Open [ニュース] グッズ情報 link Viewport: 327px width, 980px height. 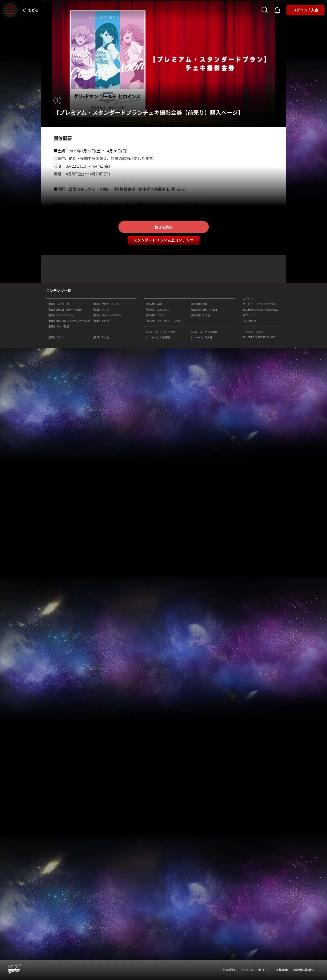pyautogui.click(x=204, y=332)
